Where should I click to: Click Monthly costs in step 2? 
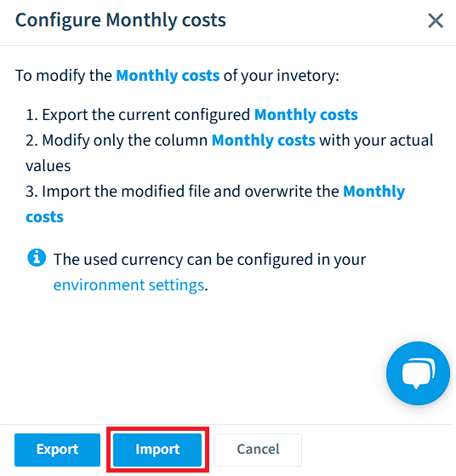264,141
